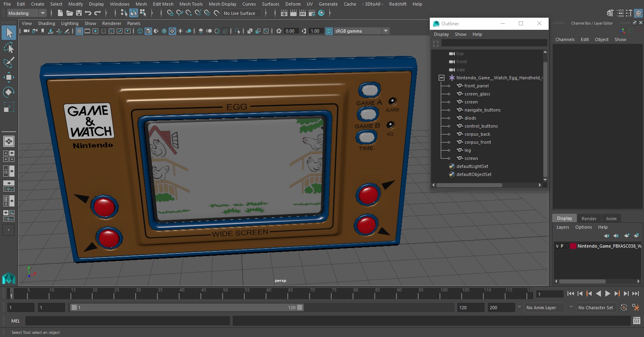The height and width of the screenshot is (337, 644).
Task: Choose the Rotate tool in toolbox
Action: click(x=9, y=92)
